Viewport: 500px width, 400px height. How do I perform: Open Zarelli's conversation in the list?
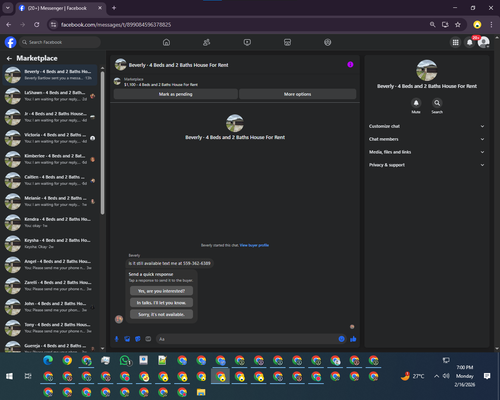tap(50, 286)
